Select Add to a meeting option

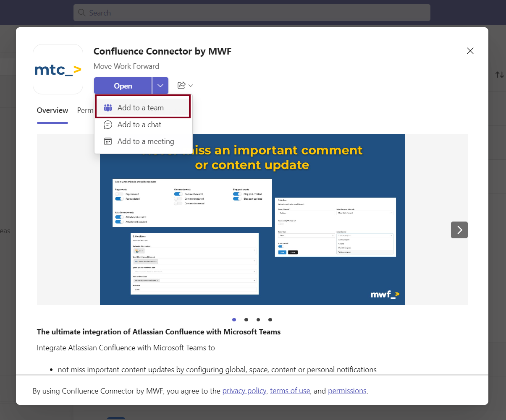coord(146,141)
